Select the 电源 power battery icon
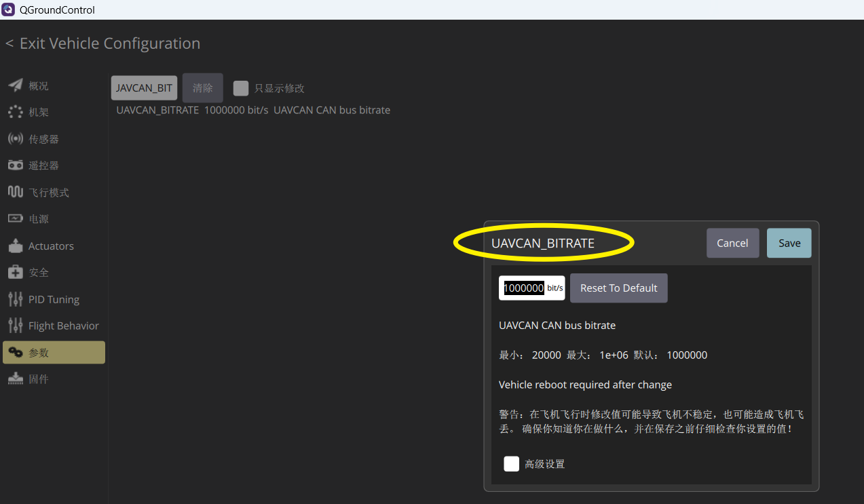Screen dimensions: 864x504 (x=15, y=218)
